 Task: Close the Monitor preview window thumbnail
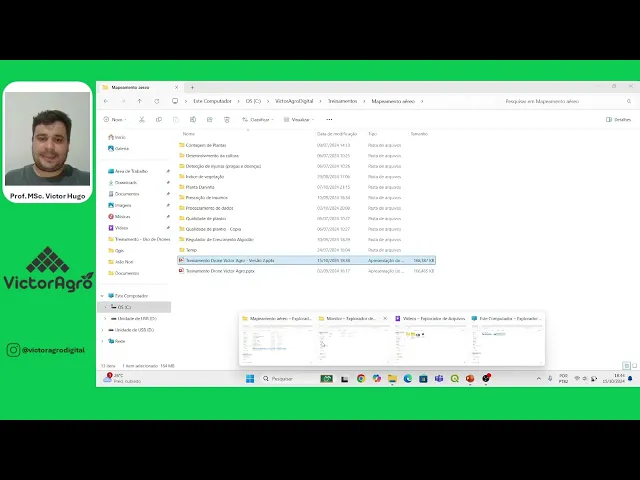pyautogui.click(x=385, y=318)
